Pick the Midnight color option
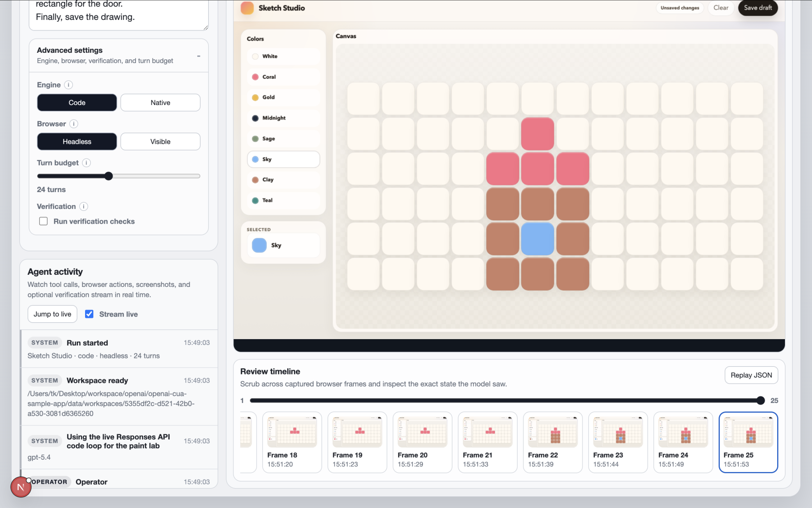 click(283, 118)
